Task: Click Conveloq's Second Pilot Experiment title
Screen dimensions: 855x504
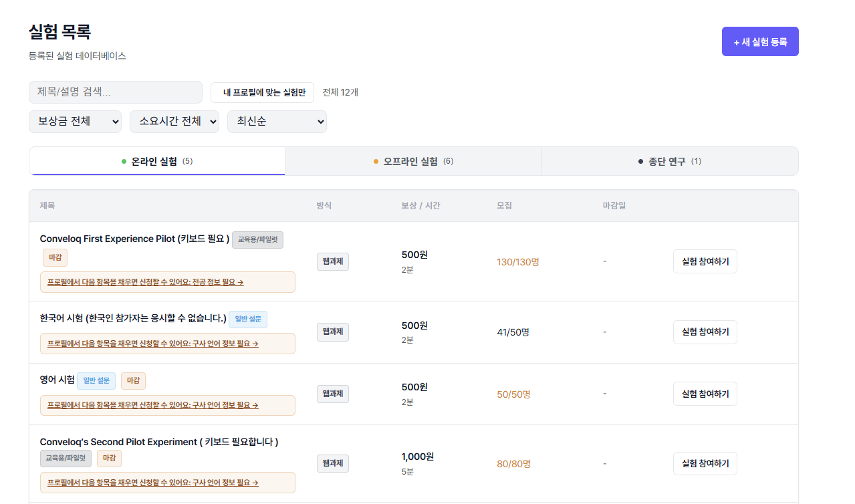Action: click(159, 442)
